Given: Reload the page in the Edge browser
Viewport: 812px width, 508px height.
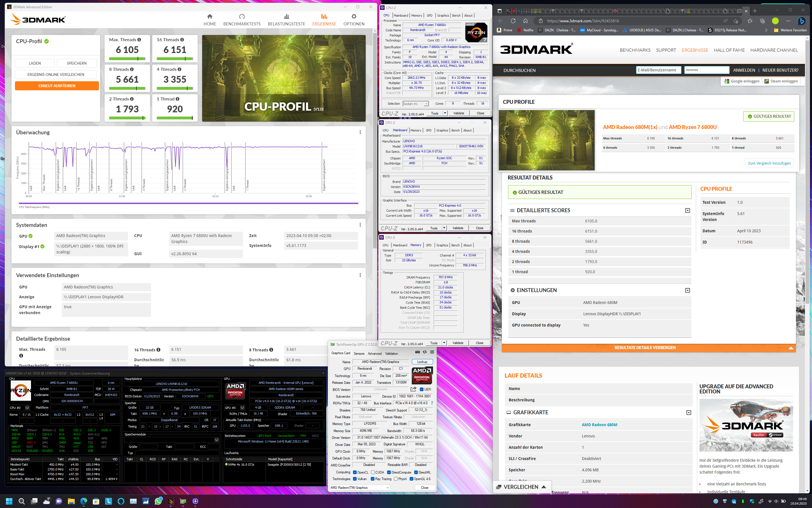Looking at the screenshot, I should point(513,21).
